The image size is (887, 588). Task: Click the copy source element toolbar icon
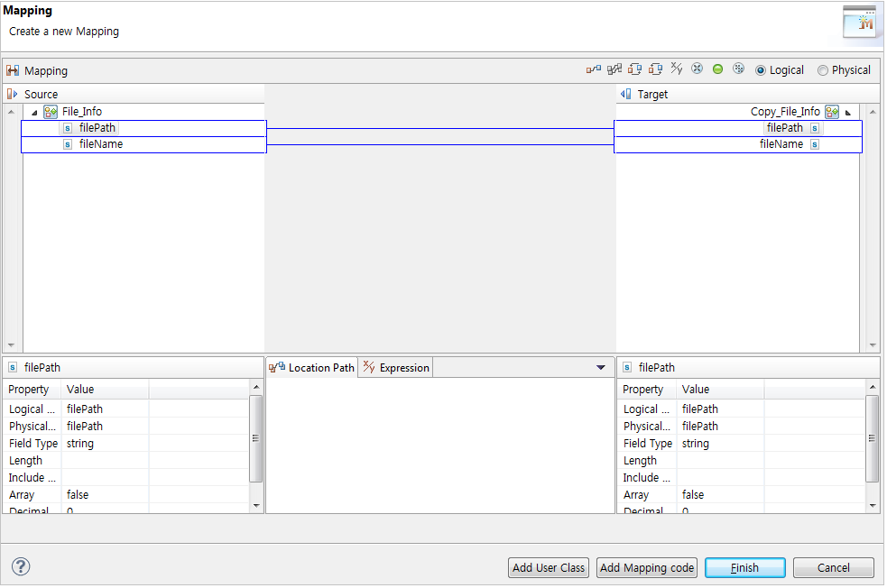[634, 69]
